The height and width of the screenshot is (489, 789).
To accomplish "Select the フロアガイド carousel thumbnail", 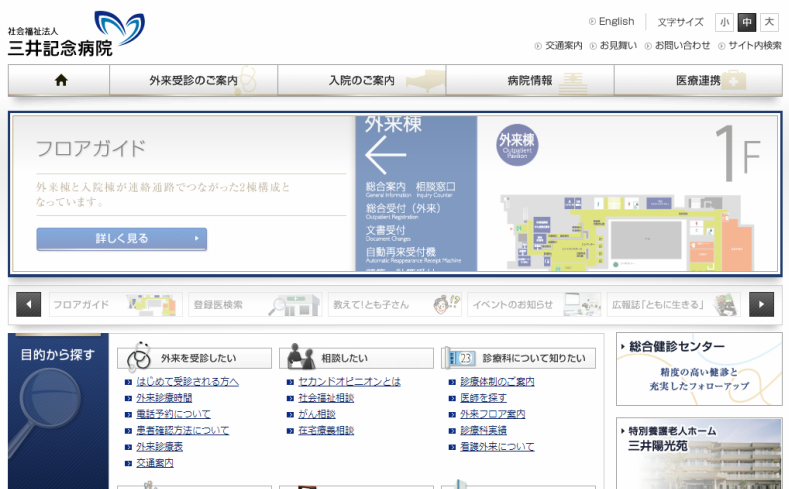I will pyautogui.click(x=116, y=304).
